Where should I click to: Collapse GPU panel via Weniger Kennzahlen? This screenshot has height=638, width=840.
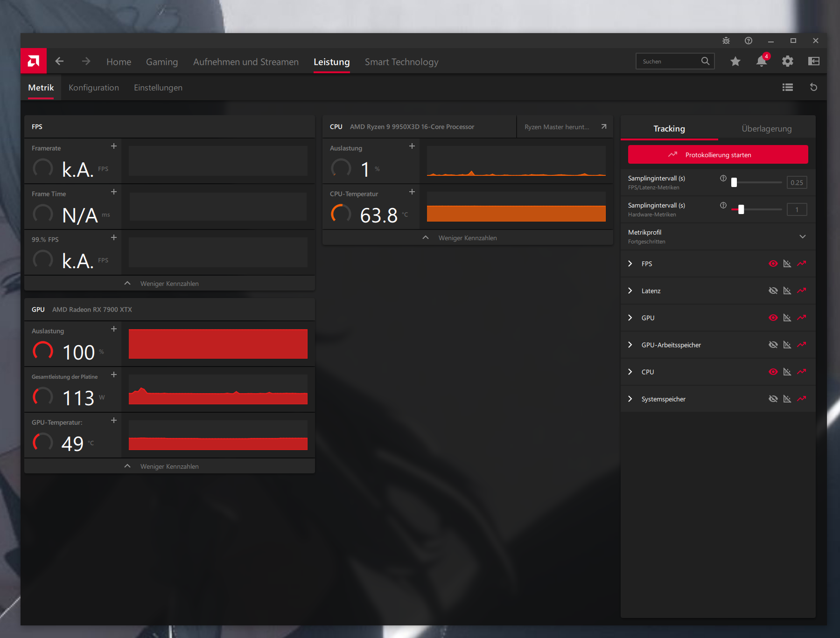click(169, 466)
